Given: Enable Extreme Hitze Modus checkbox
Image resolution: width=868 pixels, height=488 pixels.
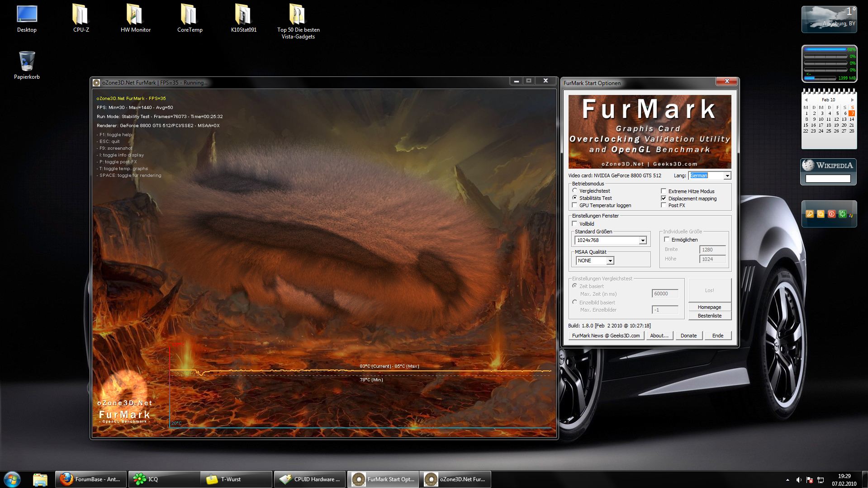Looking at the screenshot, I should point(664,191).
